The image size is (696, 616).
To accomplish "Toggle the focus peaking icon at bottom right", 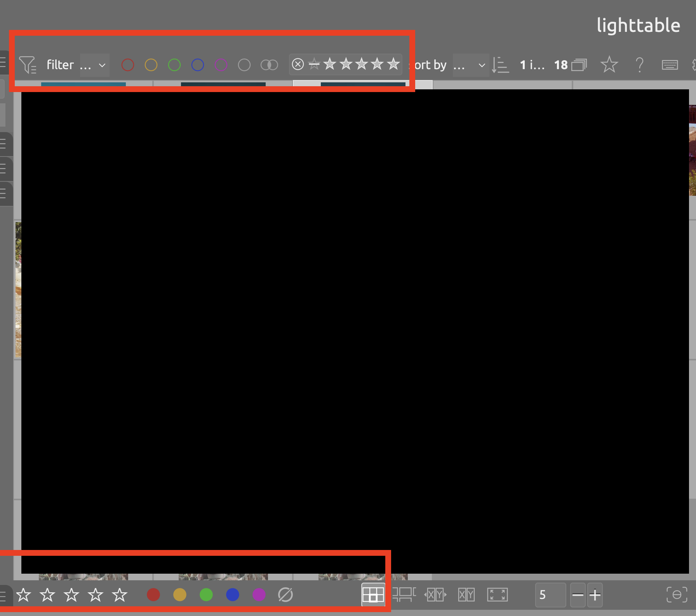I will pyautogui.click(x=677, y=595).
